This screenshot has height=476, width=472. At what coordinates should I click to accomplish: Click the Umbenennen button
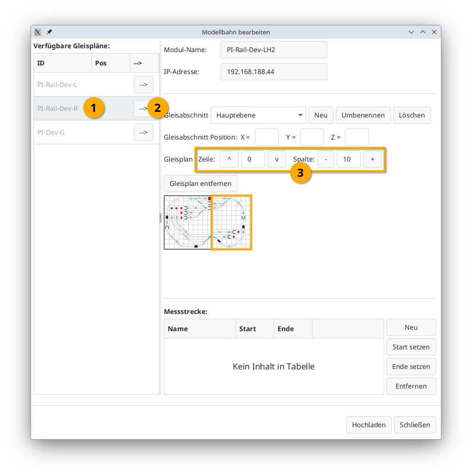pos(363,115)
